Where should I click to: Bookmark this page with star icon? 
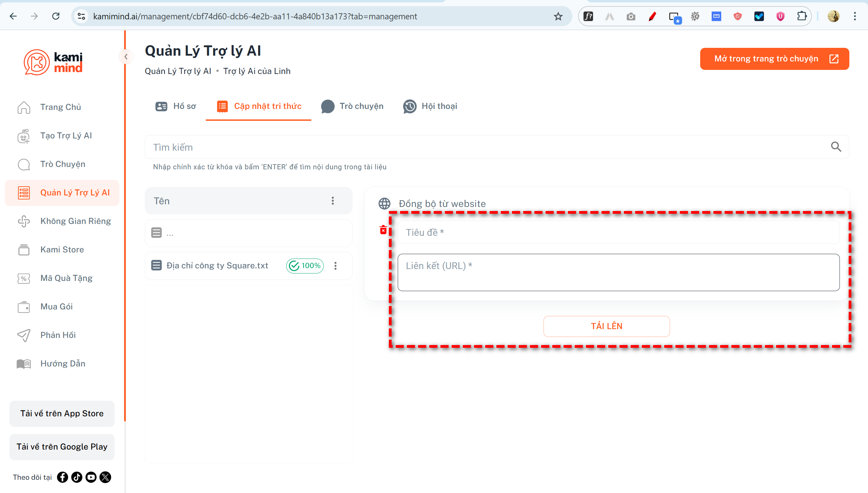coord(558,16)
